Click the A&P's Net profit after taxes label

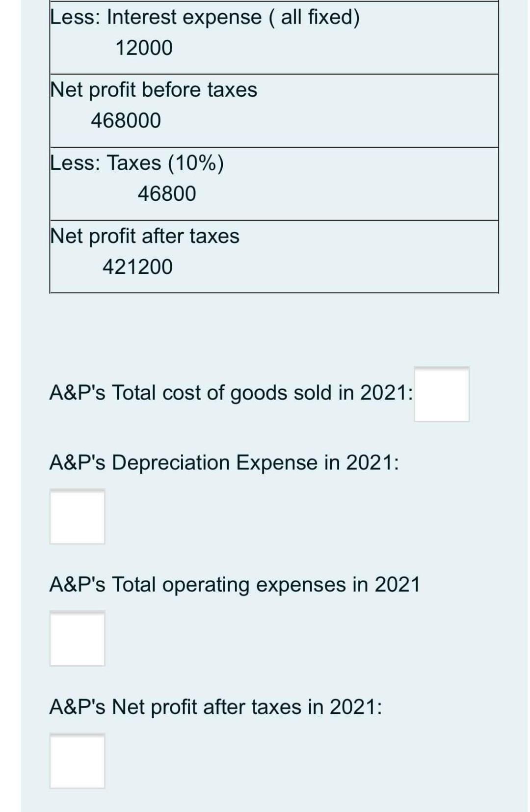pyautogui.click(x=216, y=707)
